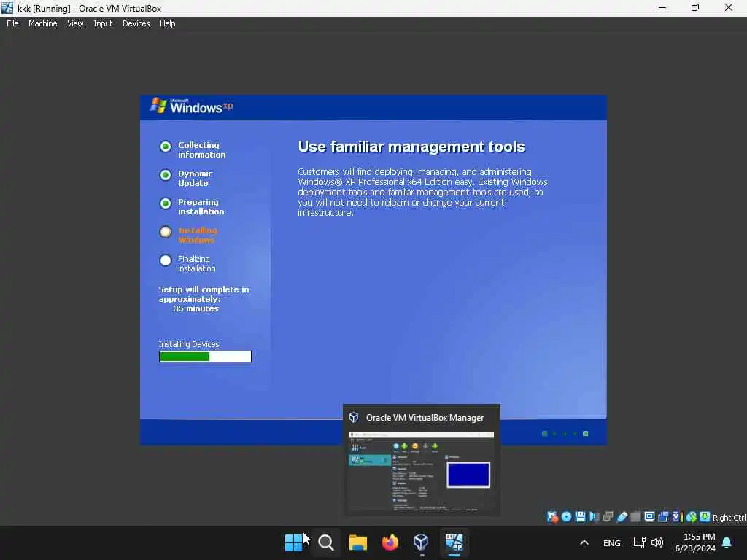Viewport: 747px width, 560px height.
Task: Click the running XP VM taskbar icon
Action: click(454, 542)
